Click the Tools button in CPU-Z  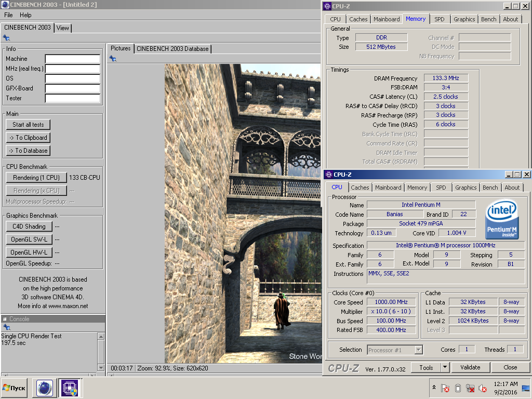point(426,367)
